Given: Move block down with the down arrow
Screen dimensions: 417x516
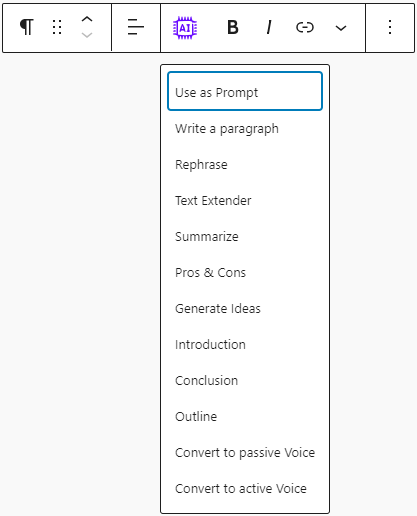Looking at the screenshot, I should (x=87, y=35).
